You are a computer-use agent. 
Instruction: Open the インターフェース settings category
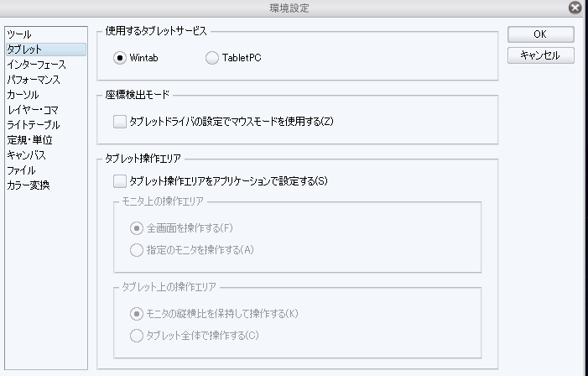[x=36, y=65]
